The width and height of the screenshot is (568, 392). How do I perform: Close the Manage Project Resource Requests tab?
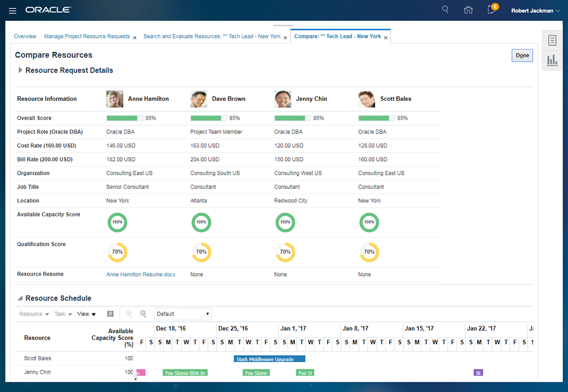[x=135, y=37]
